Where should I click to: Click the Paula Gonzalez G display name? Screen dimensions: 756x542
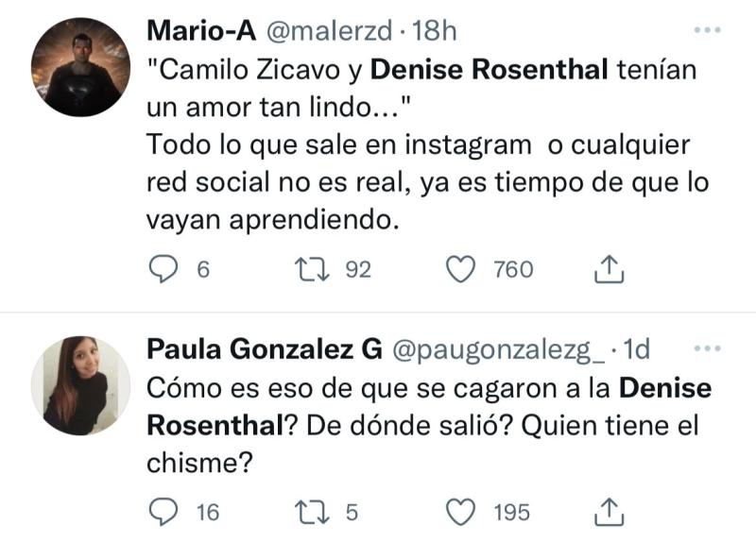264,349
